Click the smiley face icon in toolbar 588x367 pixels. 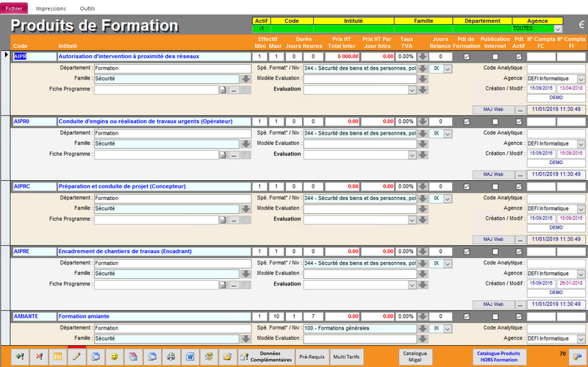click(x=114, y=356)
